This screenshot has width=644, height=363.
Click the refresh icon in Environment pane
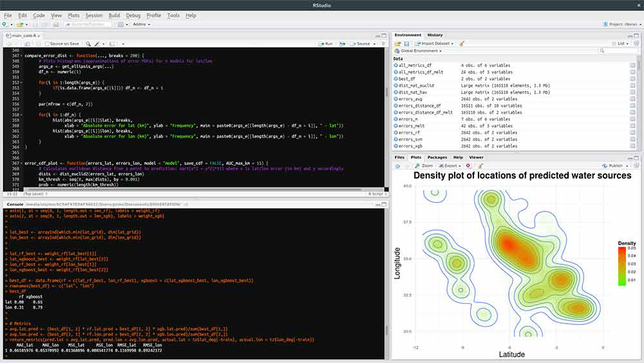(x=636, y=43)
